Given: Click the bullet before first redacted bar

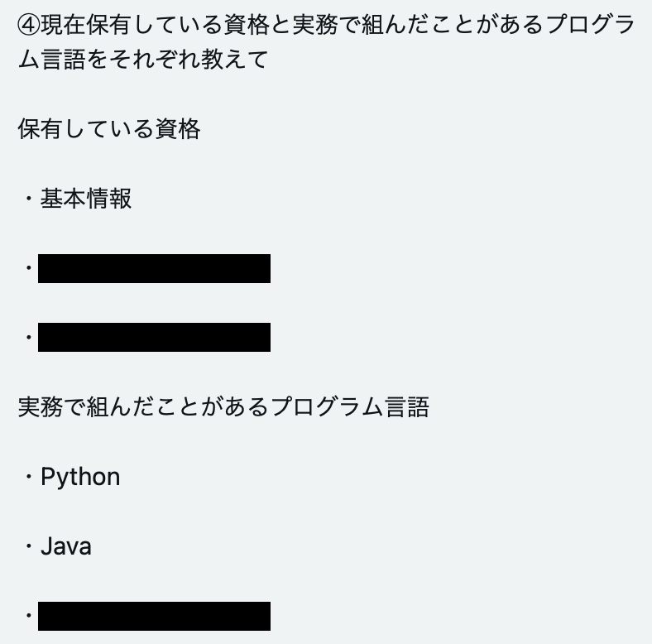Looking at the screenshot, I should click(x=29, y=268).
